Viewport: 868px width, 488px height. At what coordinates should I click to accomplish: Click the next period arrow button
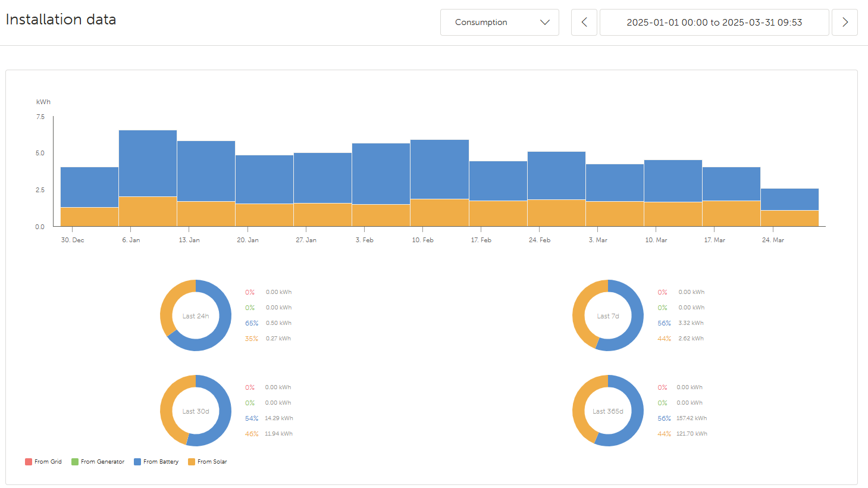844,23
